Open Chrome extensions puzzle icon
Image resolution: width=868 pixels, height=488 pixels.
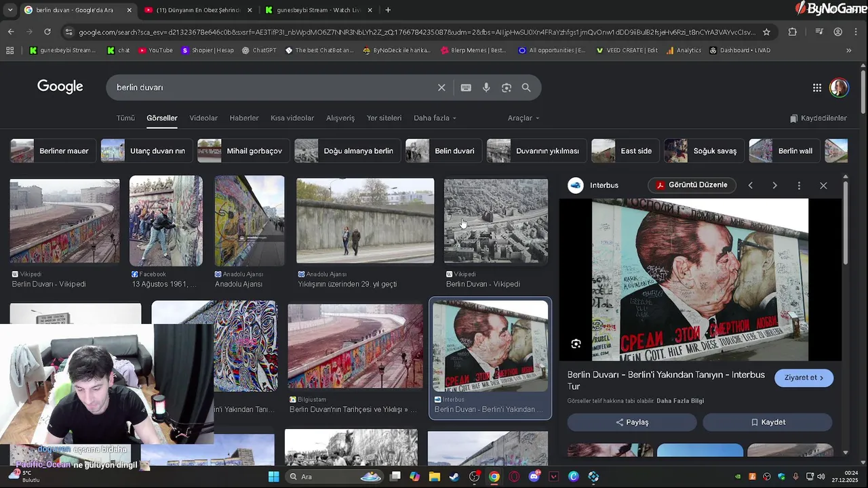coord(792,32)
